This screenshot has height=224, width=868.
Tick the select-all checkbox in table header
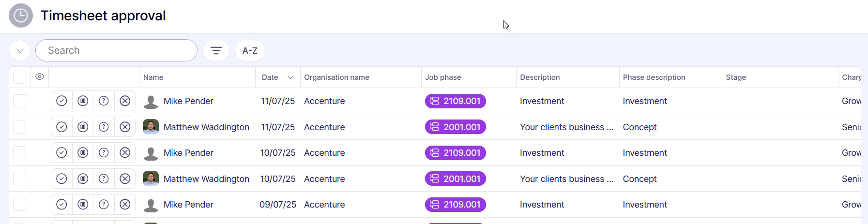[x=20, y=77]
